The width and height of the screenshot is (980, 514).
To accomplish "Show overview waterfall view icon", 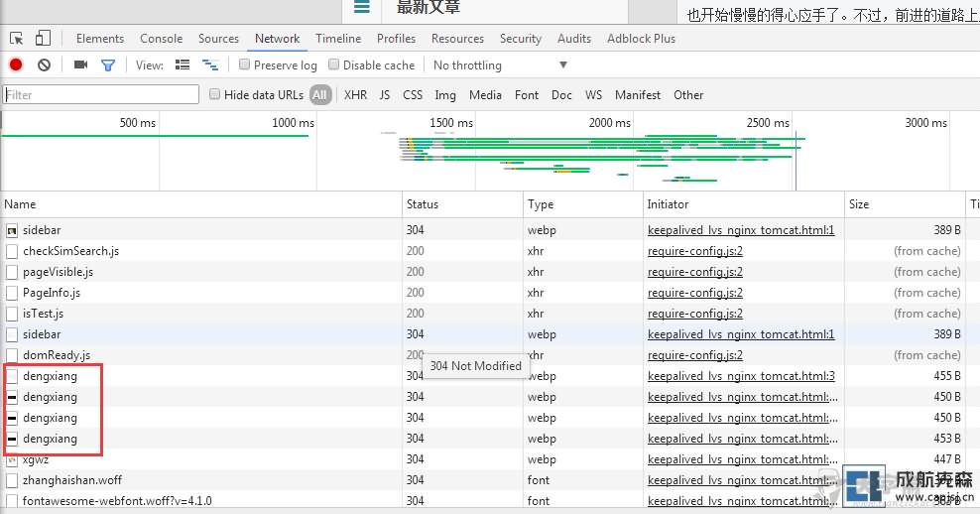I will pos(210,64).
